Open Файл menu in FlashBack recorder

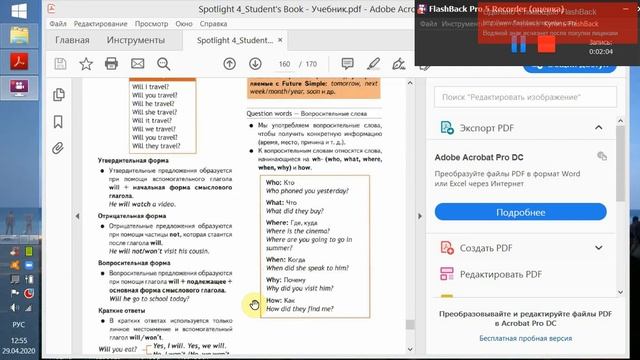click(429, 24)
